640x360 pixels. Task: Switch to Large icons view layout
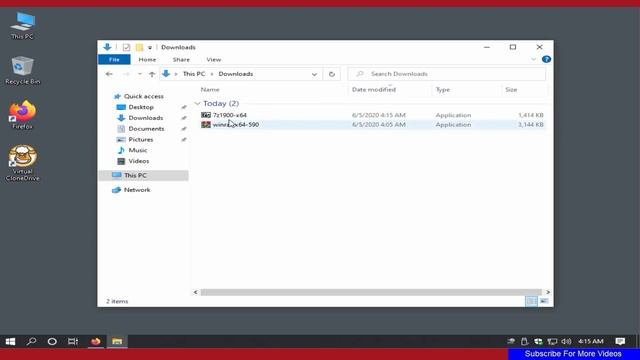tap(544, 301)
